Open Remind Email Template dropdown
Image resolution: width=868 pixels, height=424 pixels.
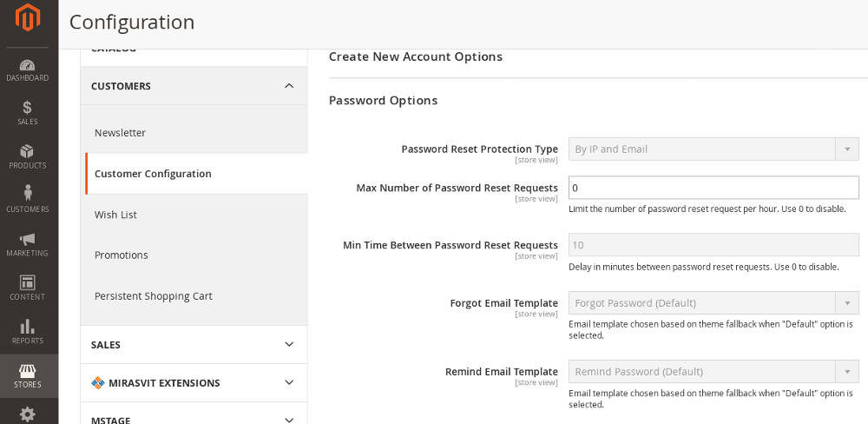click(713, 371)
